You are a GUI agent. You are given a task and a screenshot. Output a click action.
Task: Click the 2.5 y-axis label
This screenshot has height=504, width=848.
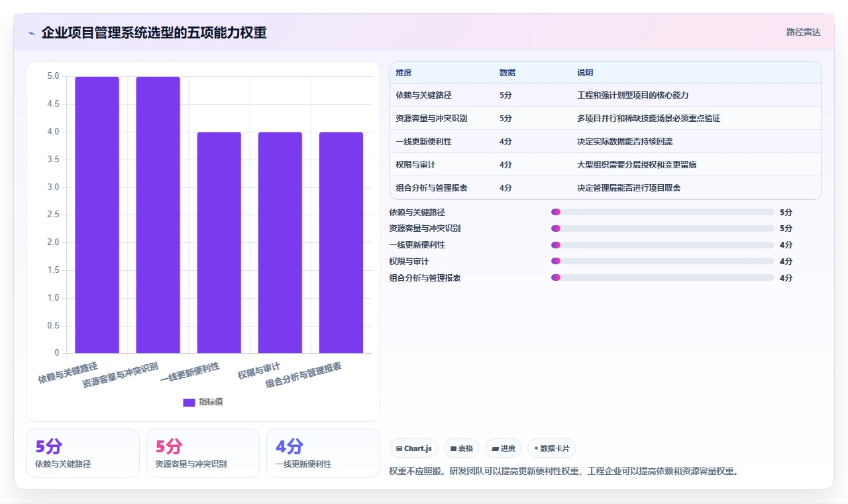pyautogui.click(x=53, y=215)
